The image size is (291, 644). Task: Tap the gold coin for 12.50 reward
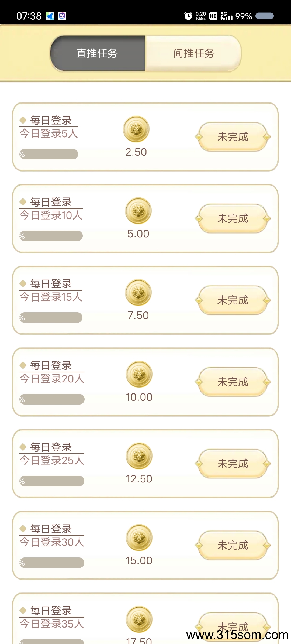coord(139,456)
